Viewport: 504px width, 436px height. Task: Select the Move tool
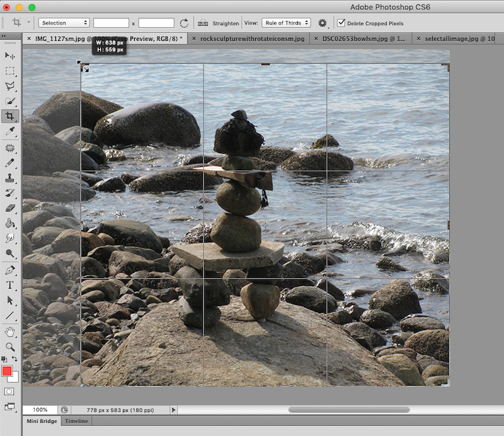click(x=10, y=56)
